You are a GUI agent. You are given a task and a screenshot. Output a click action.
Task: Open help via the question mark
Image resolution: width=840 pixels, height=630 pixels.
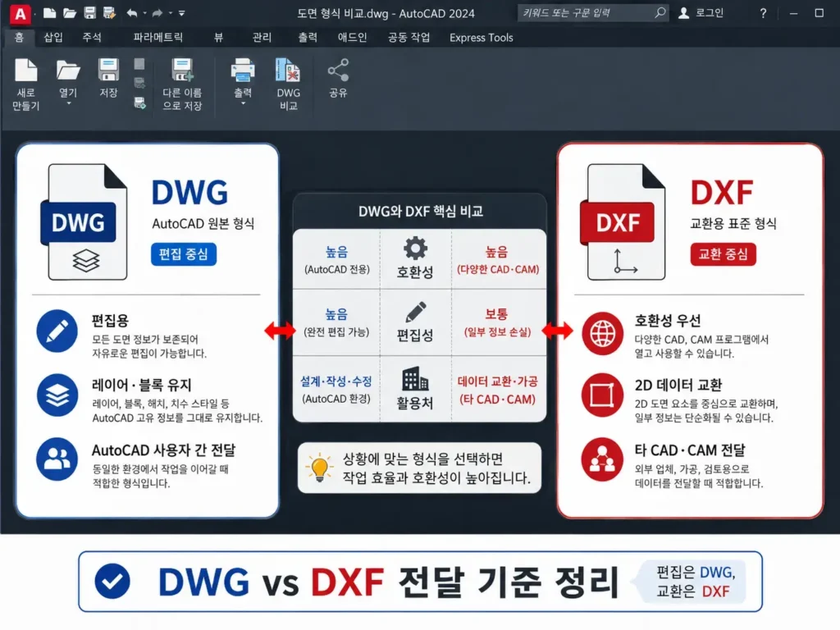763,13
